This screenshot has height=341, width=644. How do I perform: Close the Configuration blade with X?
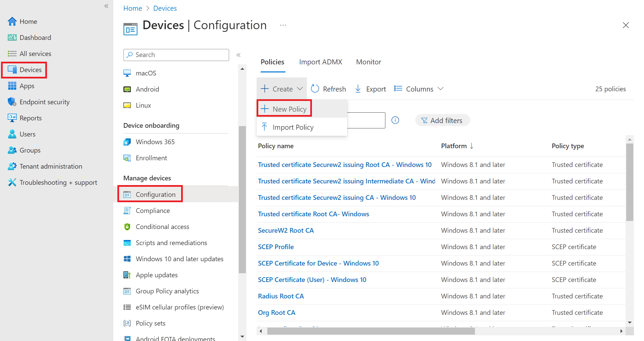click(626, 25)
